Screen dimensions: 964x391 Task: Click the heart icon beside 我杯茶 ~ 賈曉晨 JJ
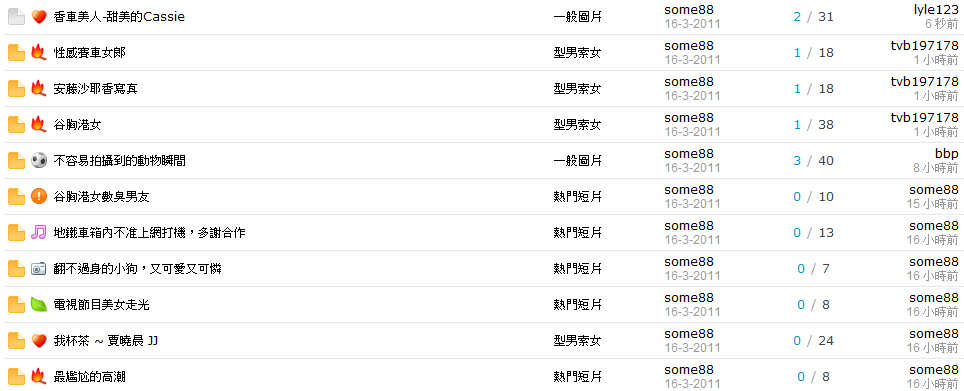point(39,341)
